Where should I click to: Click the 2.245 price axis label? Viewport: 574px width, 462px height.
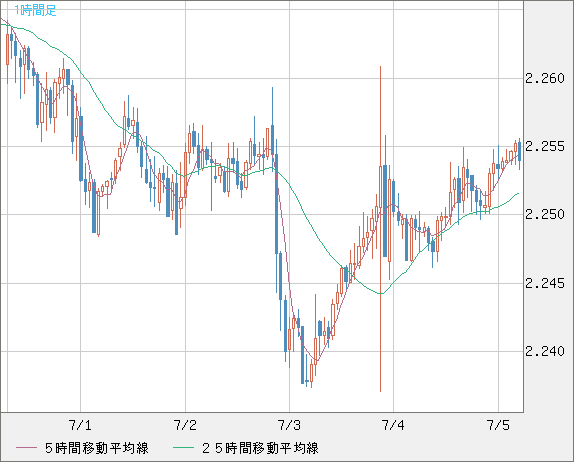(x=545, y=283)
